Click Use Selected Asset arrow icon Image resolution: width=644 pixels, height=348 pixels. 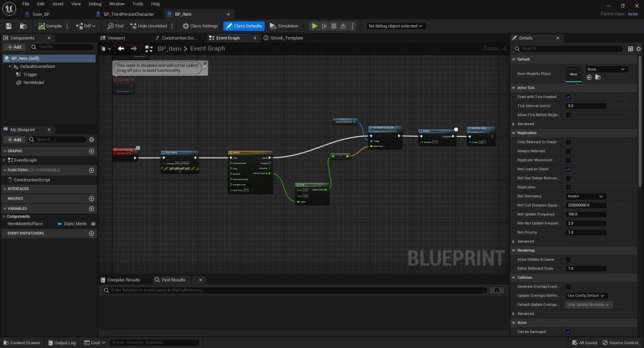click(x=589, y=77)
